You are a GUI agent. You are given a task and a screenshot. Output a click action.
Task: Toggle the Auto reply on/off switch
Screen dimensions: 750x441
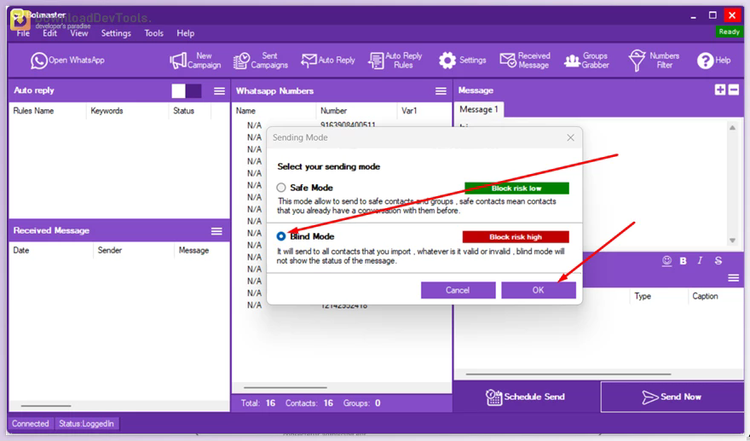187,91
